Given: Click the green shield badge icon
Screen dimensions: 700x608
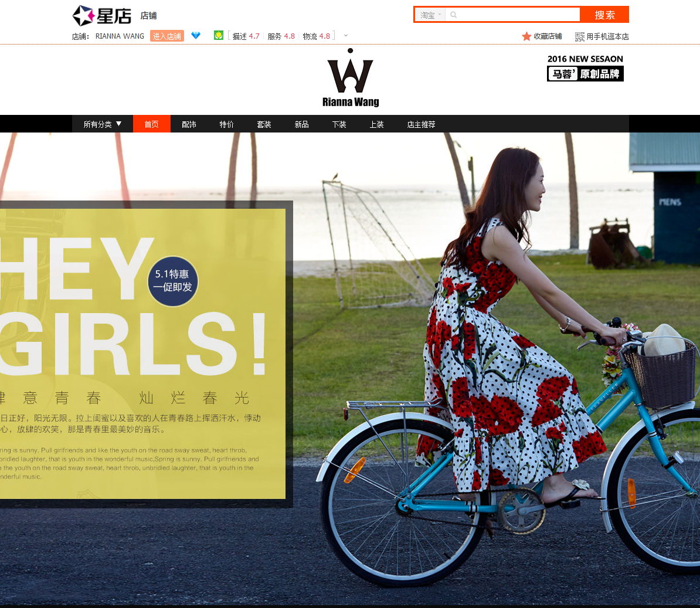Looking at the screenshot, I should click(x=218, y=35).
